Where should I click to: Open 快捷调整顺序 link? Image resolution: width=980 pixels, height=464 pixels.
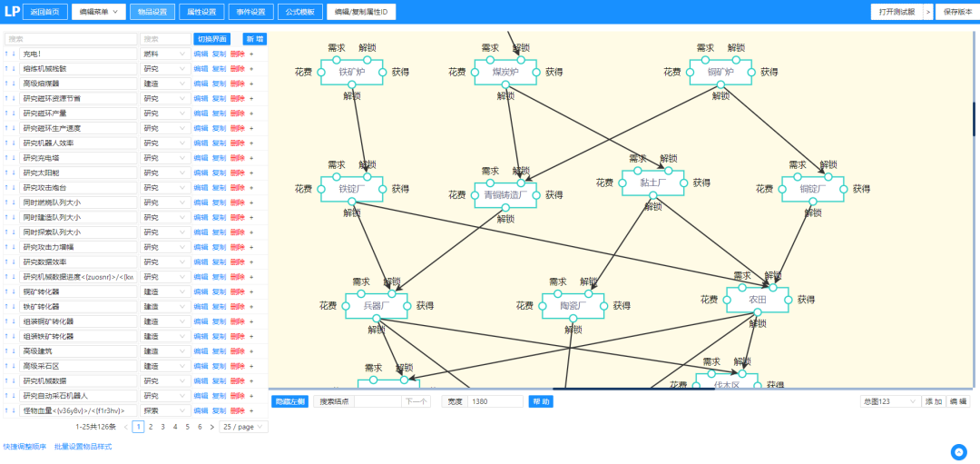click(24, 447)
